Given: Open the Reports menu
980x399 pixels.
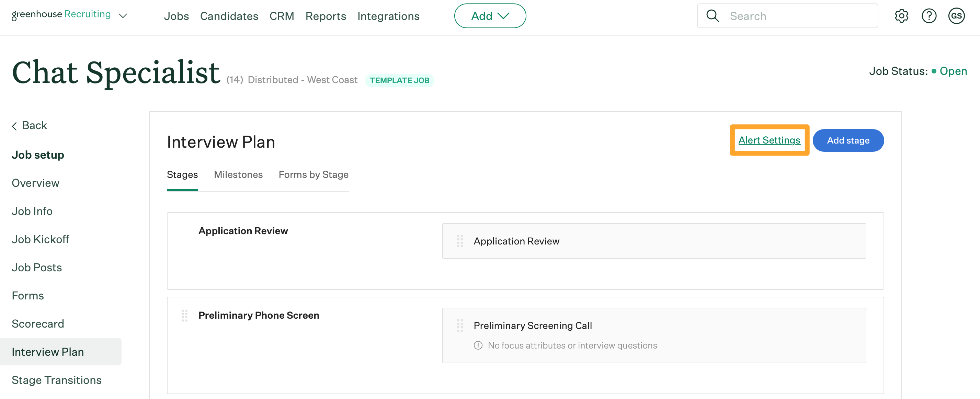Looking at the screenshot, I should 326,16.
